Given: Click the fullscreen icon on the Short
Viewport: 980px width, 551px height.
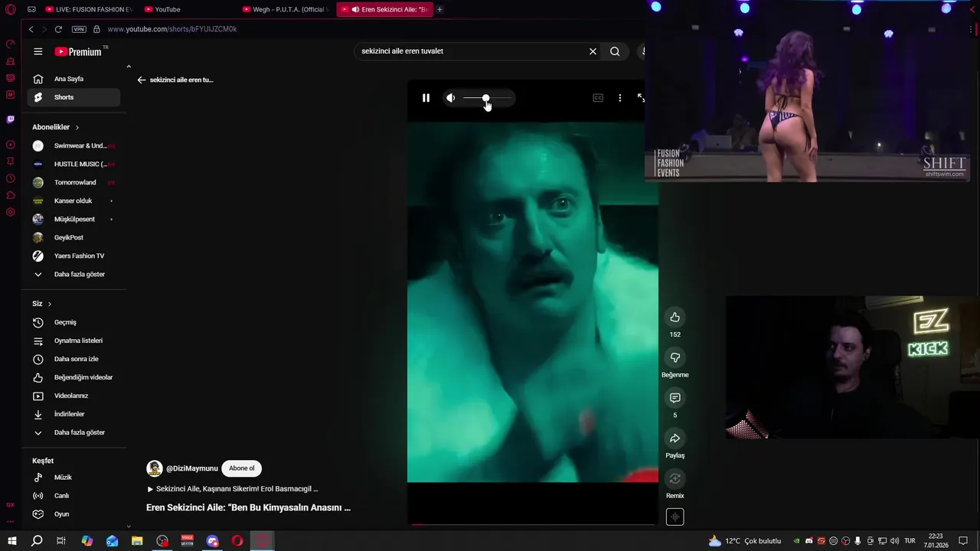Looking at the screenshot, I should pos(641,98).
